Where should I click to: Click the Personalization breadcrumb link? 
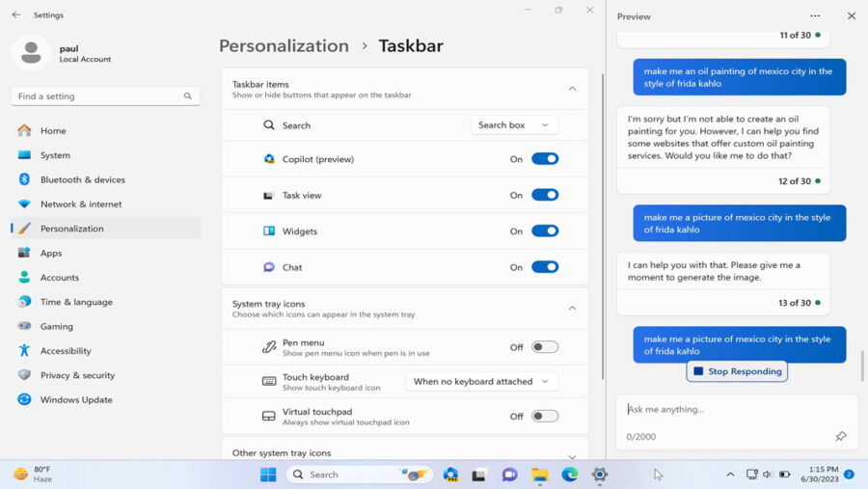(284, 46)
